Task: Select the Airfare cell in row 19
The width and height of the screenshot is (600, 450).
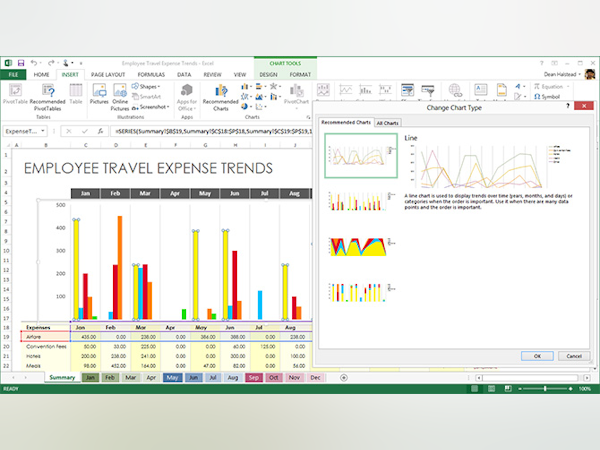Action: [x=46, y=337]
